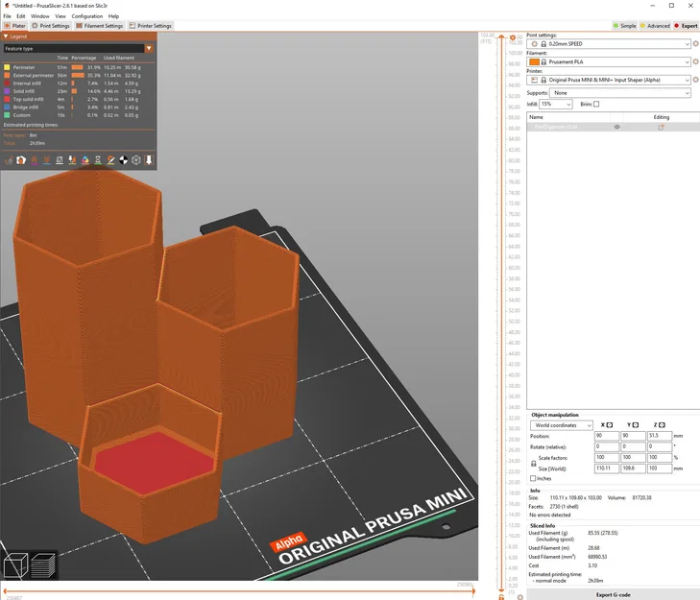The height and width of the screenshot is (600, 700).
Task: Click object editing icon in list row
Action: (x=662, y=127)
